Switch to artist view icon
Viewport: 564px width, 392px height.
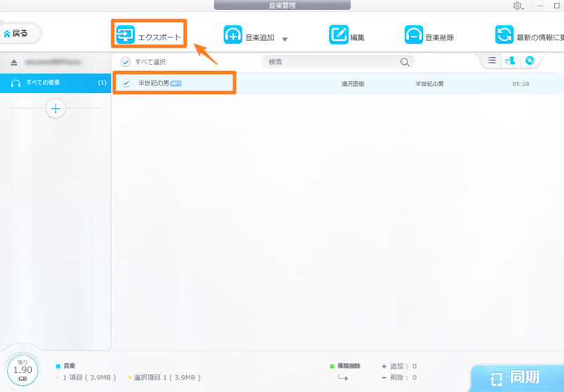[509, 61]
